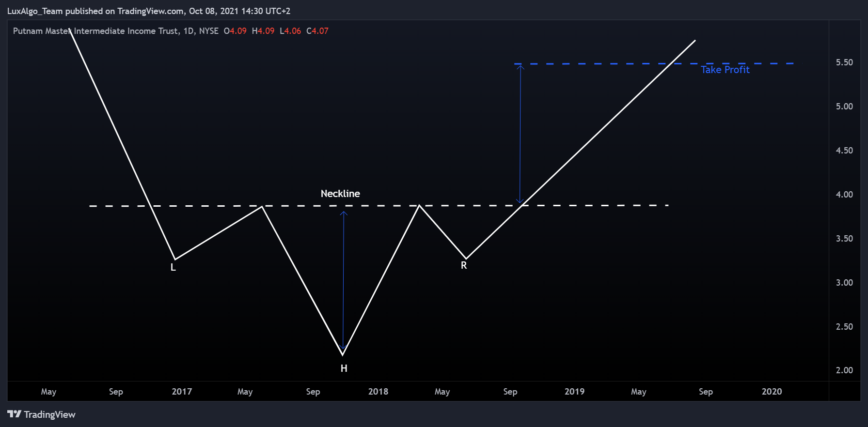Click the 4.00 price axis label
Image resolution: width=868 pixels, height=427 pixels.
click(x=844, y=195)
